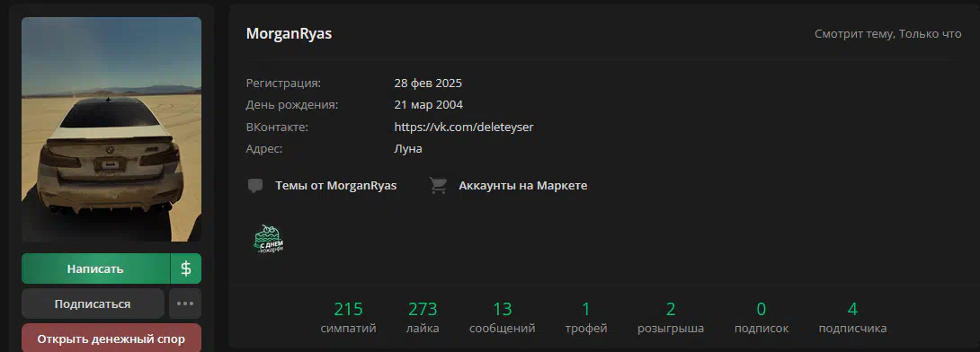Click the MorganRyas username heading

(x=289, y=34)
